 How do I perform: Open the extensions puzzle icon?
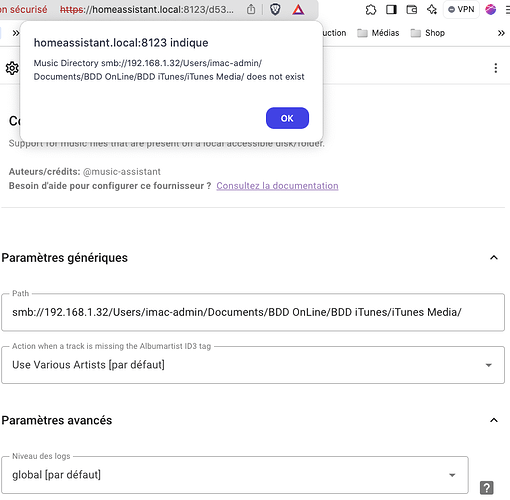click(x=371, y=9)
